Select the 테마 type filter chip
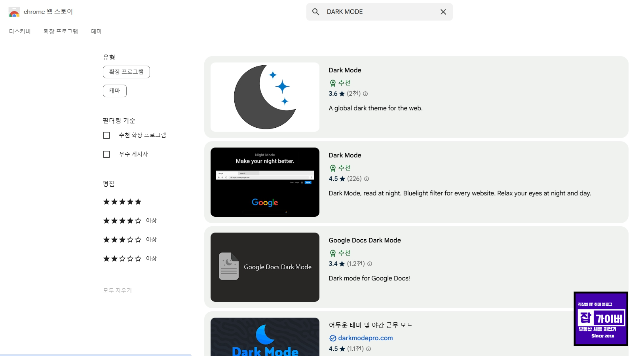Image resolution: width=644 pixels, height=356 pixels. [115, 91]
